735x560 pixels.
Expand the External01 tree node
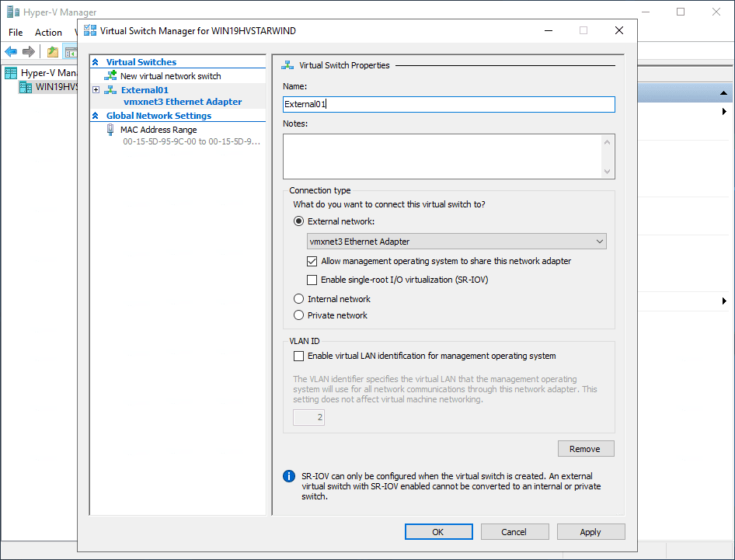point(96,90)
